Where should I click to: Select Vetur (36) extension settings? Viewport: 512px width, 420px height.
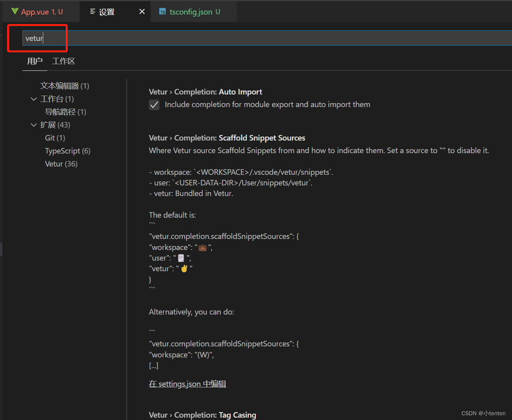pos(61,164)
